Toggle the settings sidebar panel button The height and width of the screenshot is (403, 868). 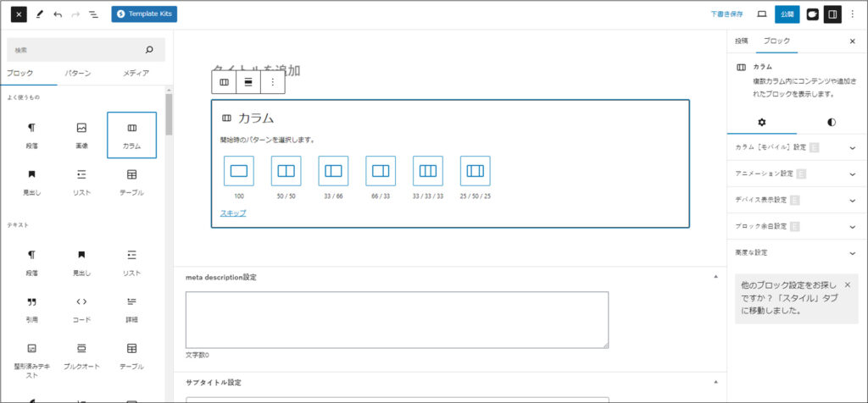click(832, 14)
